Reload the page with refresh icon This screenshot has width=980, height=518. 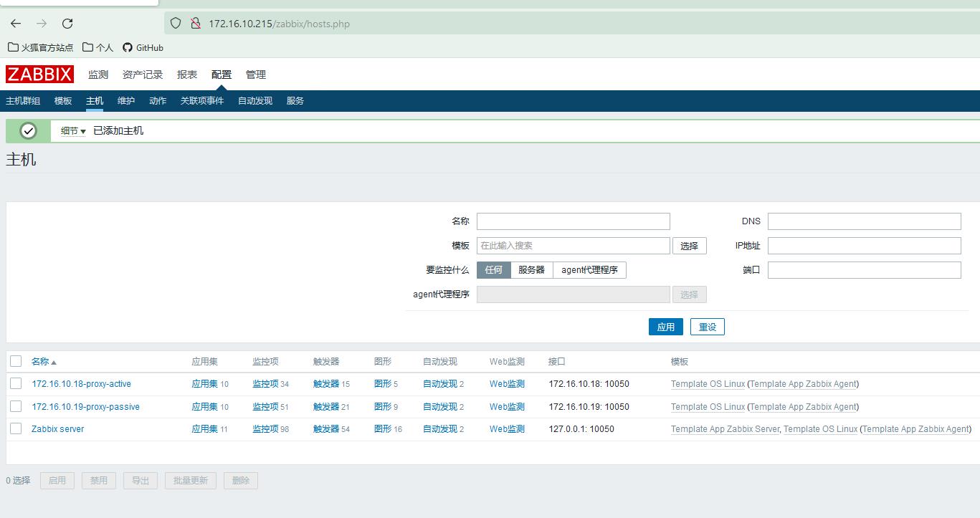point(67,24)
